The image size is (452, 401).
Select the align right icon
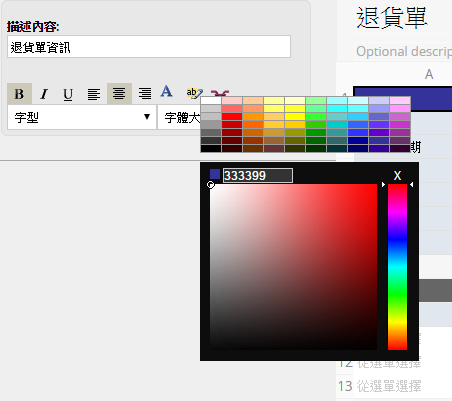tap(145, 94)
